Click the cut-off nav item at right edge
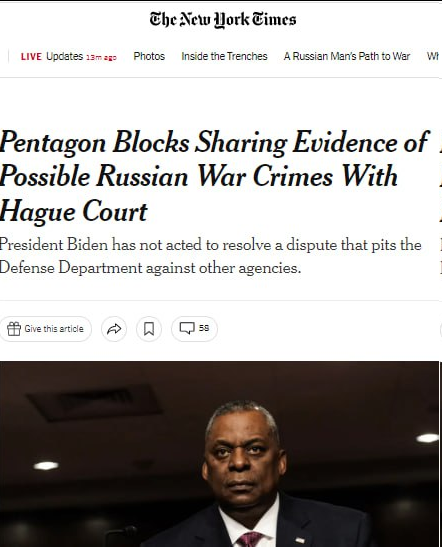The width and height of the screenshot is (442, 547). [x=433, y=56]
